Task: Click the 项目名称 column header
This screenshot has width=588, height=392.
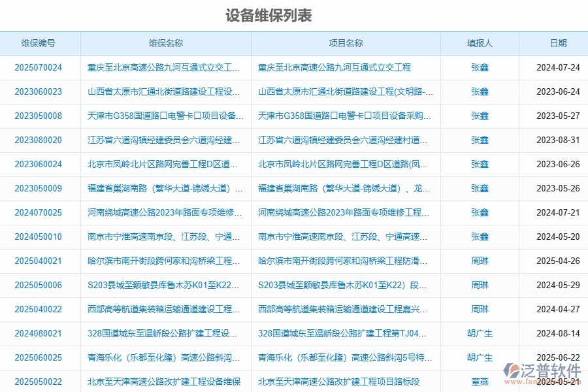Action: click(x=346, y=44)
